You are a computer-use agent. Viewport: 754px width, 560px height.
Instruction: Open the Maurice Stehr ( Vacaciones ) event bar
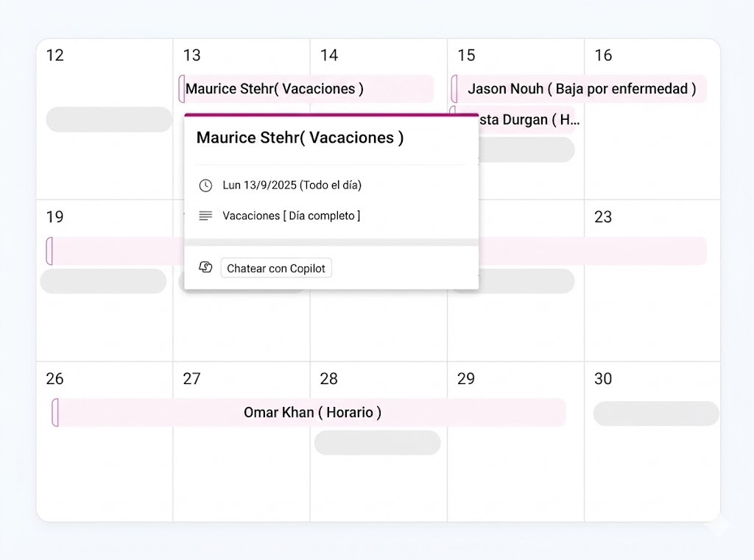307,88
